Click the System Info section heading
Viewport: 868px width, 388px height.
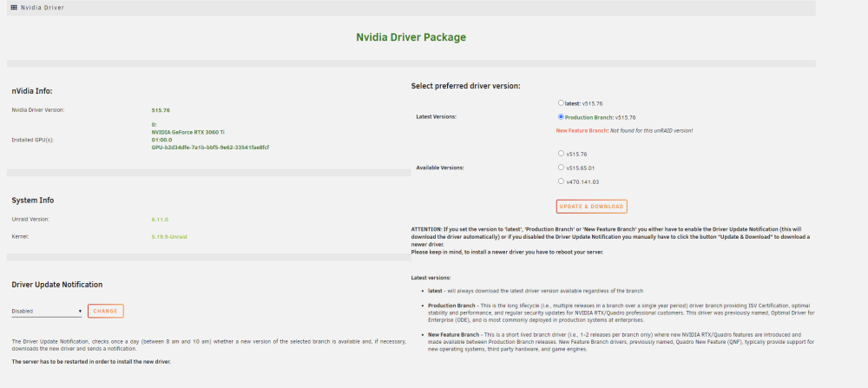33,201
